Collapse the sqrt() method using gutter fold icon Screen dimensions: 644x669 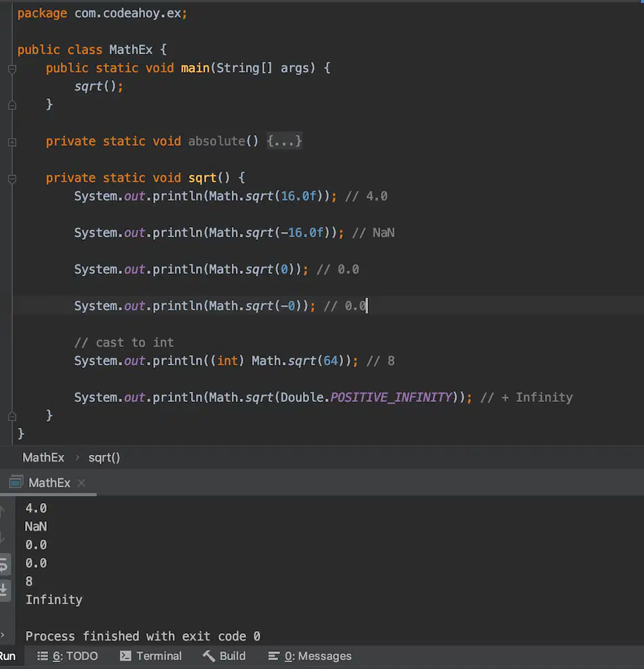[x=12, y=179]
